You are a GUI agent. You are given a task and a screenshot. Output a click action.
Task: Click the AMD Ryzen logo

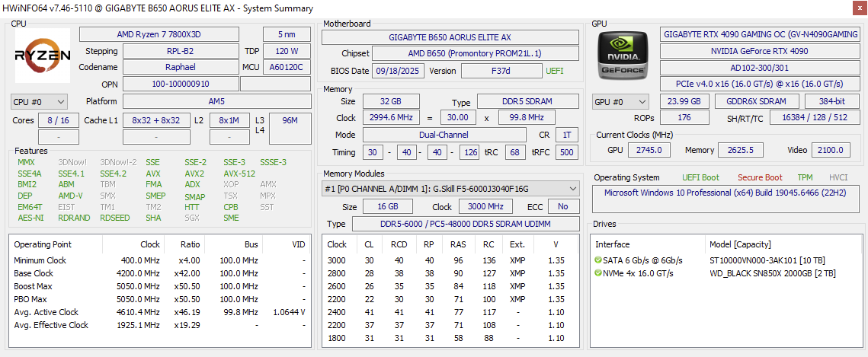43,56
